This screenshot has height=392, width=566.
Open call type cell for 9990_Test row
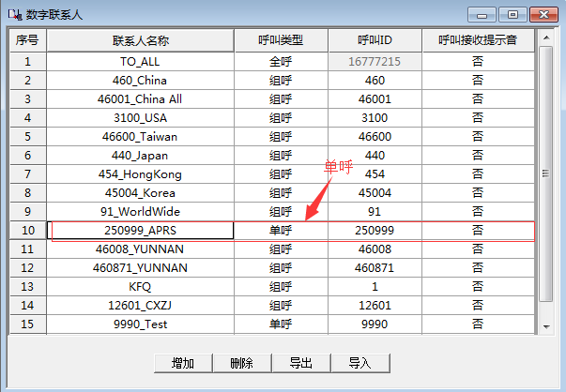281,324
